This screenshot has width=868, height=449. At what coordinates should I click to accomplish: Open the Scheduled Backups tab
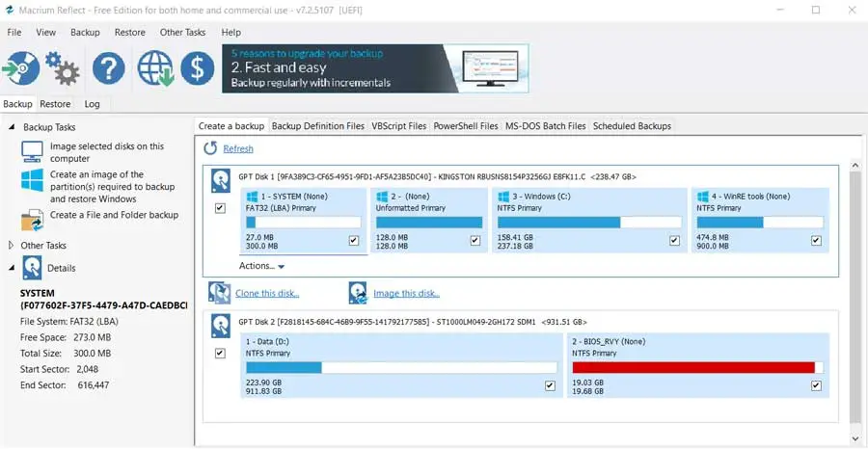coord(632,126)
